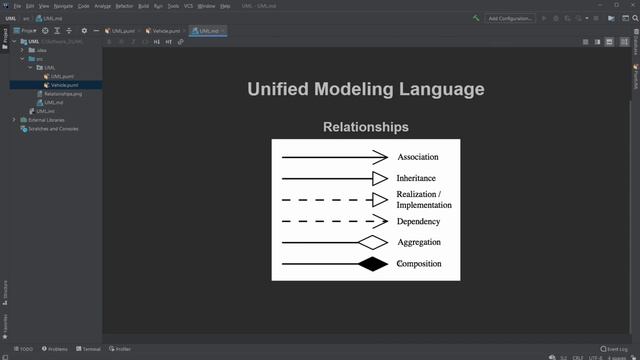Switch to the UML.puml editor tab

coord(122,31)
